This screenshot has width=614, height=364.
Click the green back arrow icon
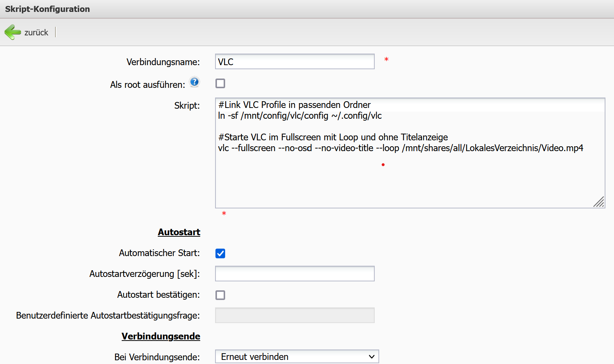pos(13,32)
